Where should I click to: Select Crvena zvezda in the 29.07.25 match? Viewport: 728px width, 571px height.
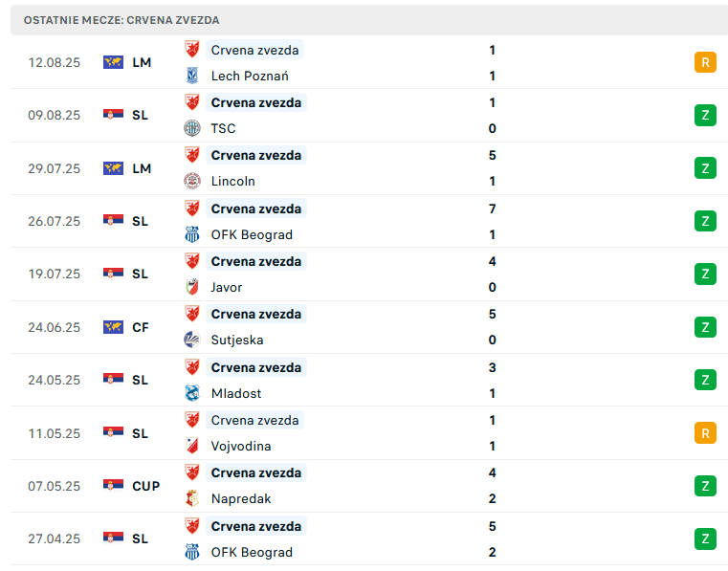click(x=256, y=155)
